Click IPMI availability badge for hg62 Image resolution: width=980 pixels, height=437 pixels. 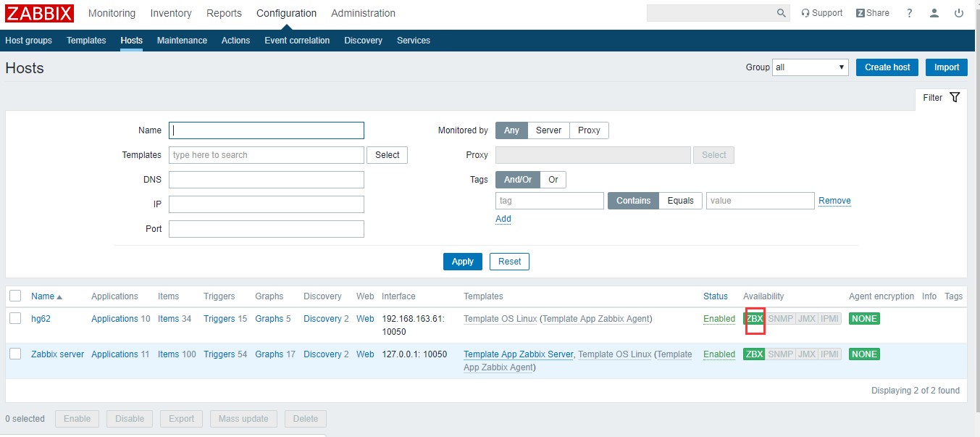pos(829,319)
